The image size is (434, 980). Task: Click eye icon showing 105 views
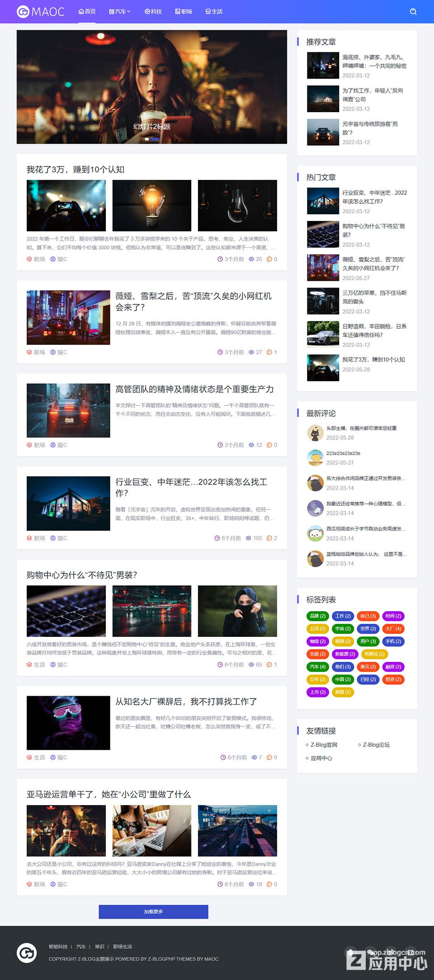[x=248, y=538]
